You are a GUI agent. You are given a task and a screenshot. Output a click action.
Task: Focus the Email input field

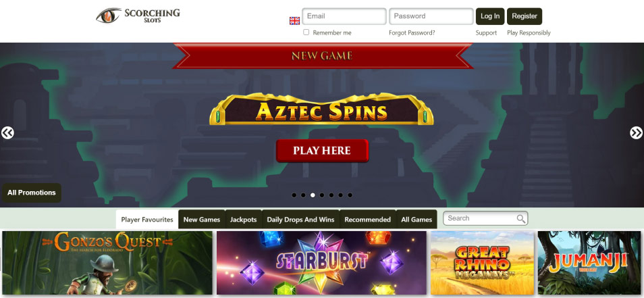tap(344, 16)
